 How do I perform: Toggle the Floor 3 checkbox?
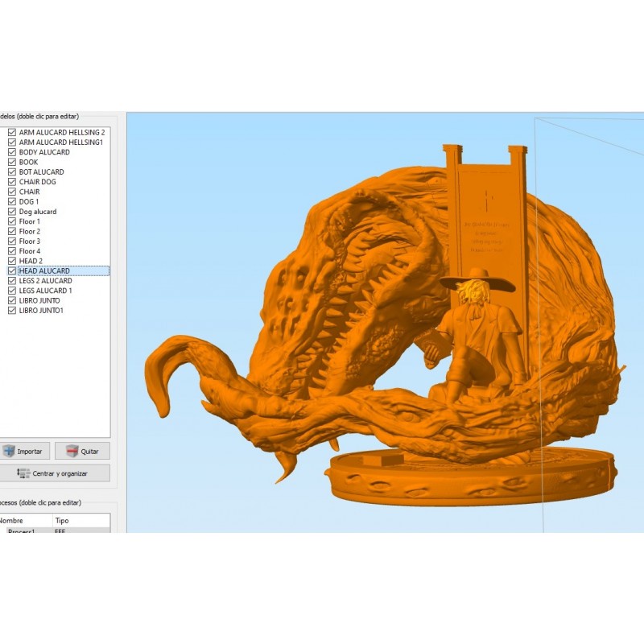tap(11, 242)
